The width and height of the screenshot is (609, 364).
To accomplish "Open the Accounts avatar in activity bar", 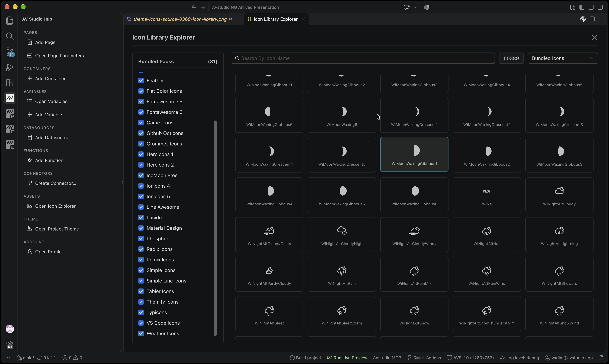I will 10,329.
